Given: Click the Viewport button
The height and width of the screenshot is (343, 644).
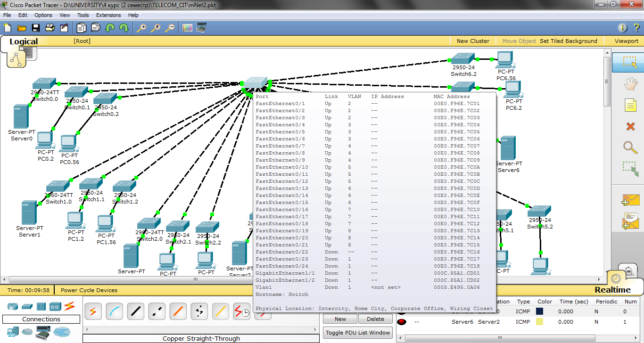Looking at the screenshot, I should click(x=627, y=41).
